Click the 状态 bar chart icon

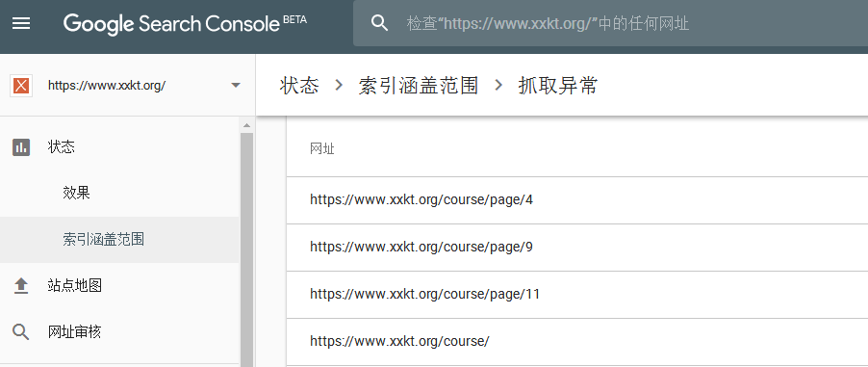pos(21,147)
